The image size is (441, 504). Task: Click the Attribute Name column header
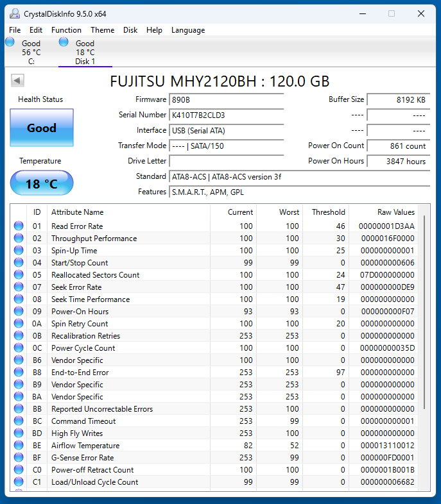[128, 212]
